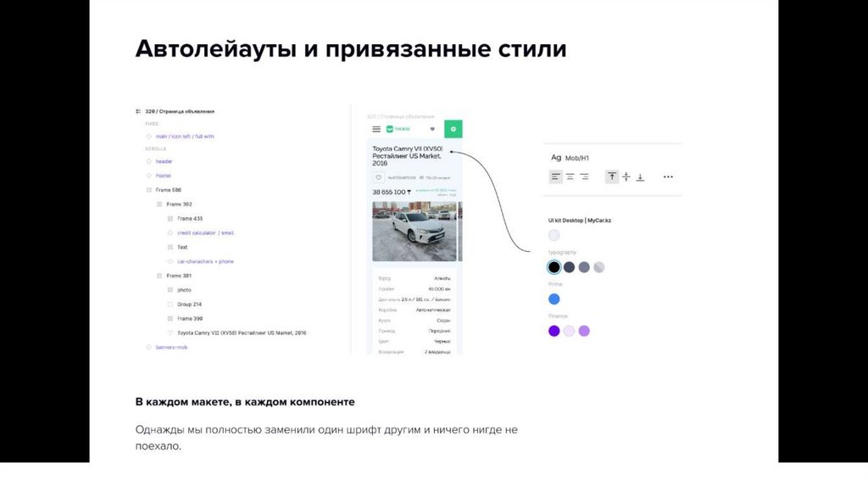Click the 'Автоматическая' gearbox value

point(433,311)
